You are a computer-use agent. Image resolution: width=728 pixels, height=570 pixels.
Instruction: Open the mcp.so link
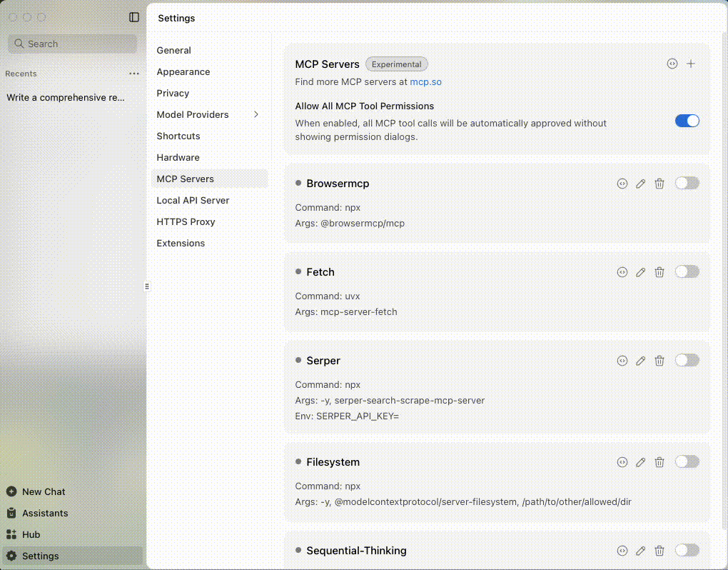click(425, 81)
